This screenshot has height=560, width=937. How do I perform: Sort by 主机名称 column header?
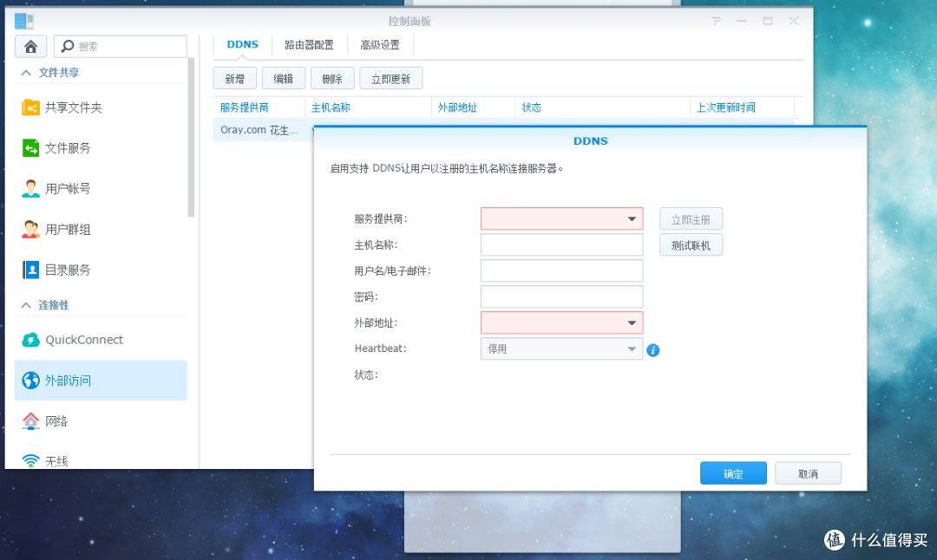coord(368,107)
